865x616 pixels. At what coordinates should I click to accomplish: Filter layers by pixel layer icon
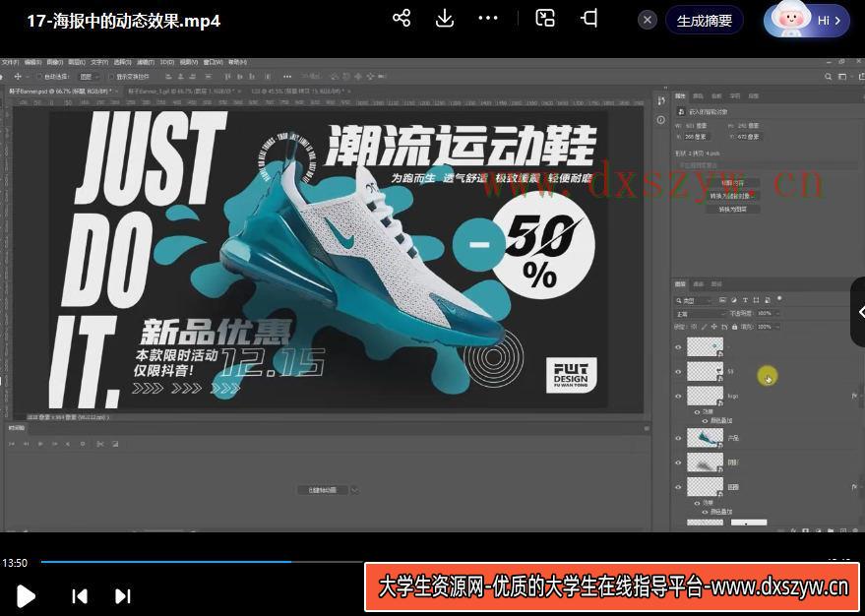(x=722, y=300)
